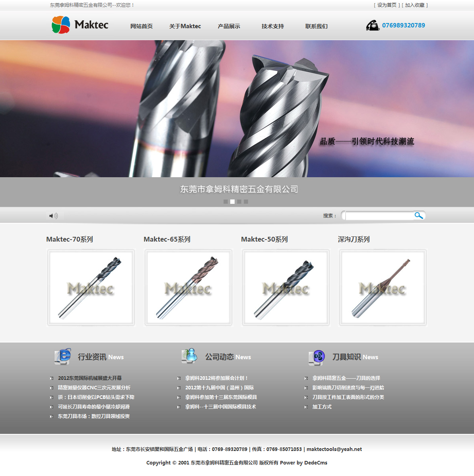Screen dimensions: 474x476
Task: Select the active second banner slide indicator
Action: pyautogui.click(x=233, y=201)
